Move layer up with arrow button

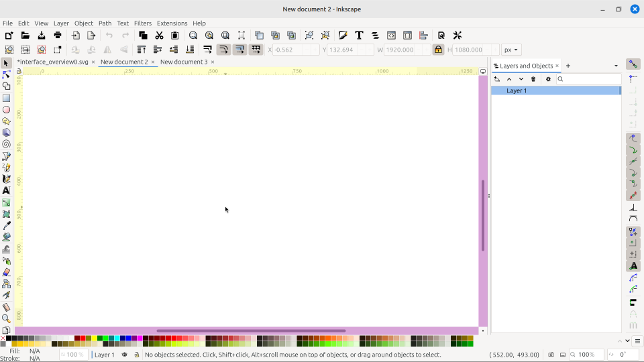click(509, 79)
